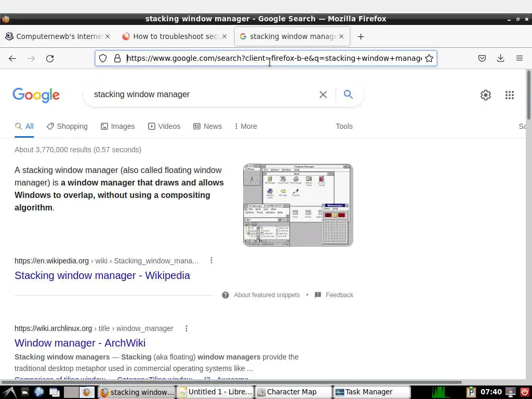Close the How to troubleshoot tab

tap(224, 36)
